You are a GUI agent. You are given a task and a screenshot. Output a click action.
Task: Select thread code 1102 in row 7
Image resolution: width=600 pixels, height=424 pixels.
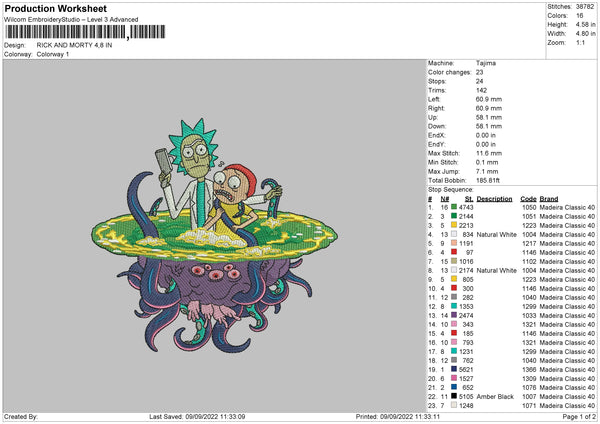529,261
